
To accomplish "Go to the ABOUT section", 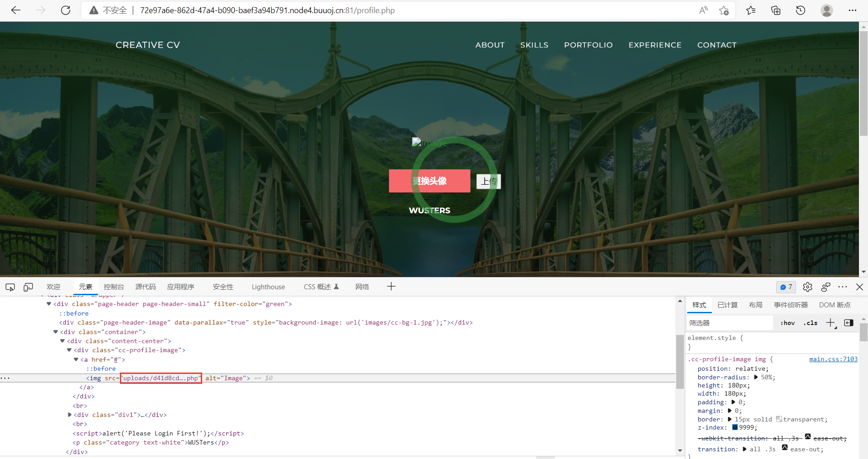I will (490, 45).
